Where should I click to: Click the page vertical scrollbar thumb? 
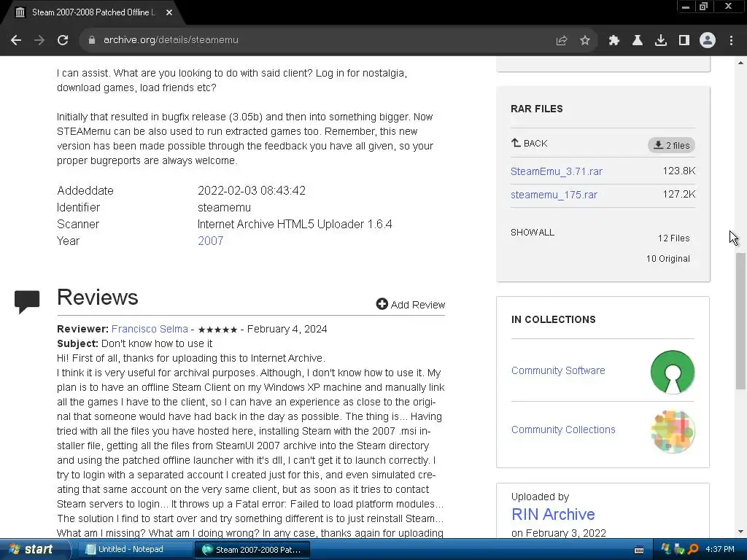pos(740,321)
